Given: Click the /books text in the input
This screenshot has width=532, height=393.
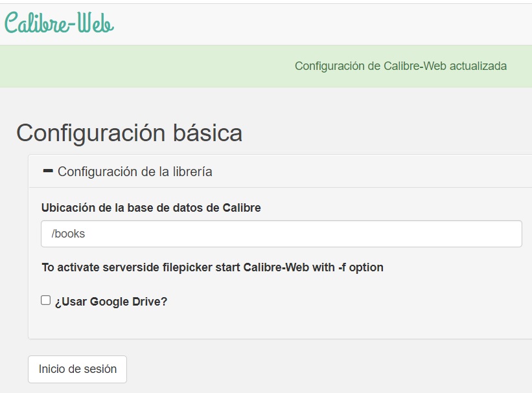Looking at the screenshot, I should click(68, 234).
